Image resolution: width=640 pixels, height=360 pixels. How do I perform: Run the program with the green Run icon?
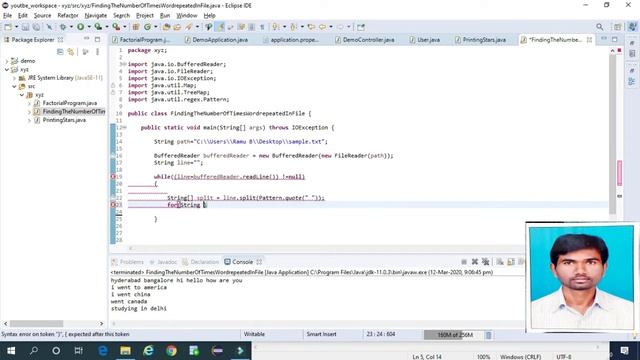click(x=80, y=27)
